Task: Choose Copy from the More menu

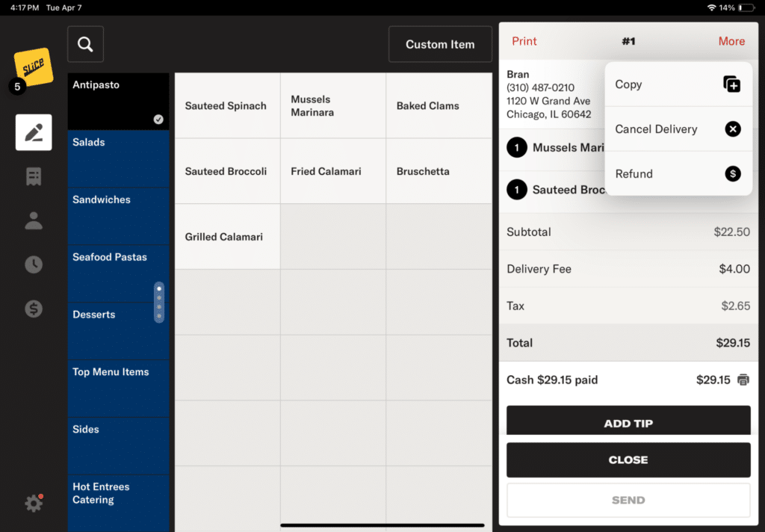Action: [x=678, y=84]
